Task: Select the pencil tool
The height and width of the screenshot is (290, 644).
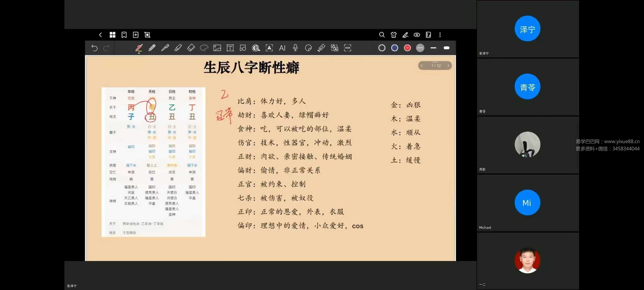Action: (x=152, y=48)
